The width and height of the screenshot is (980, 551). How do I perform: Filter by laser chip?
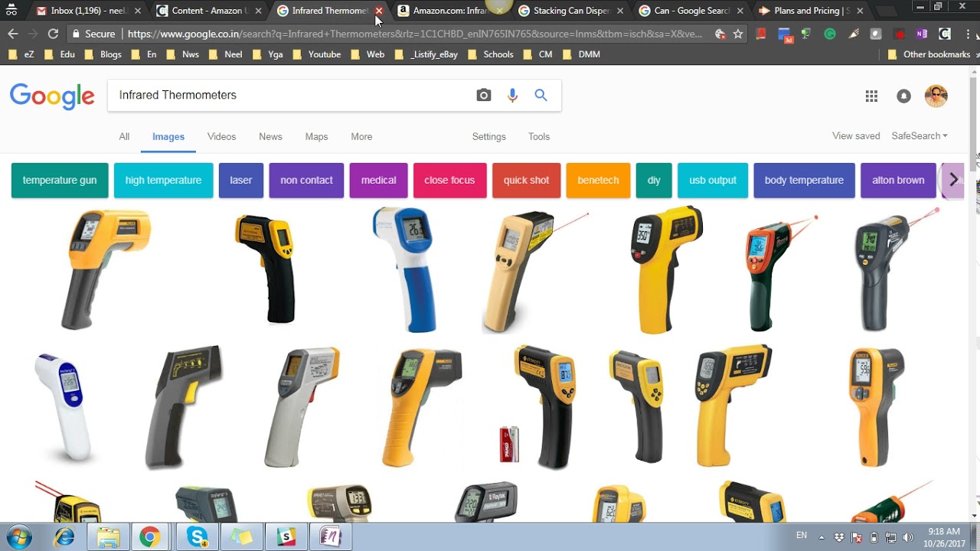241,181
